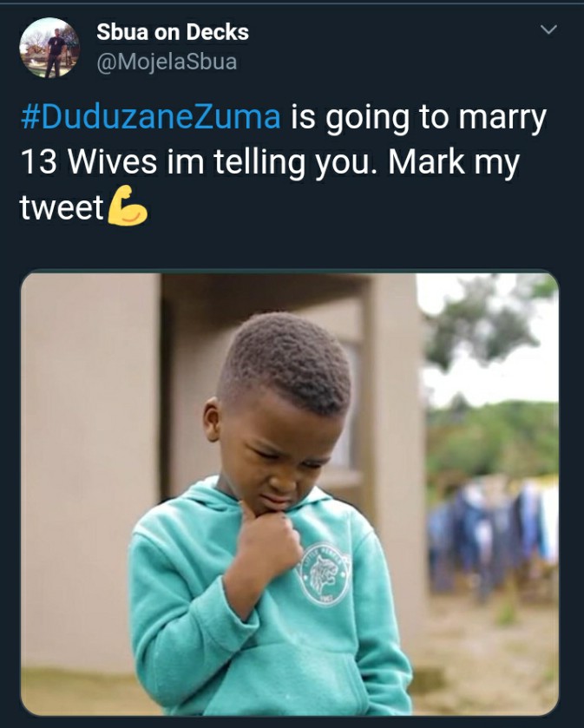Open the @MojelaSbua handle

(167, 62)
